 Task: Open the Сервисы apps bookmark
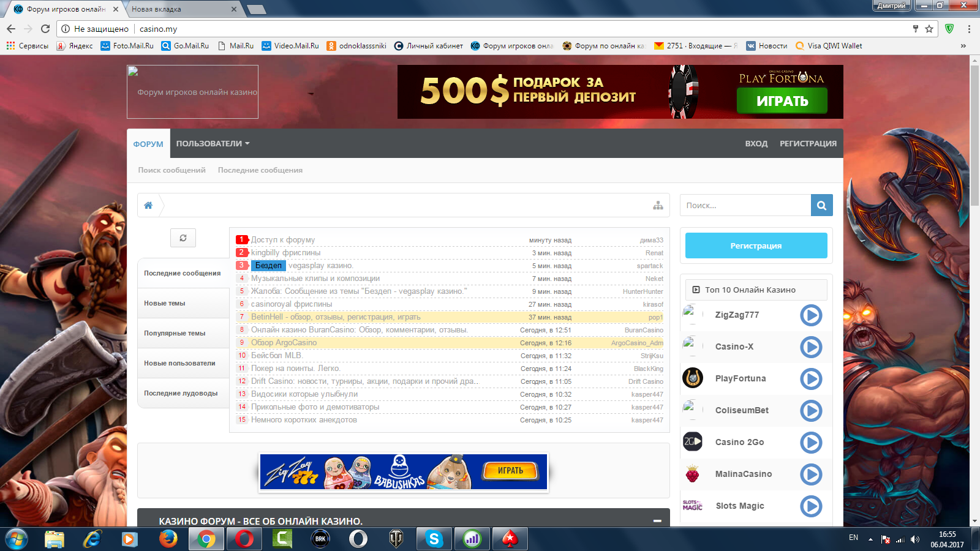click(28, 46)
